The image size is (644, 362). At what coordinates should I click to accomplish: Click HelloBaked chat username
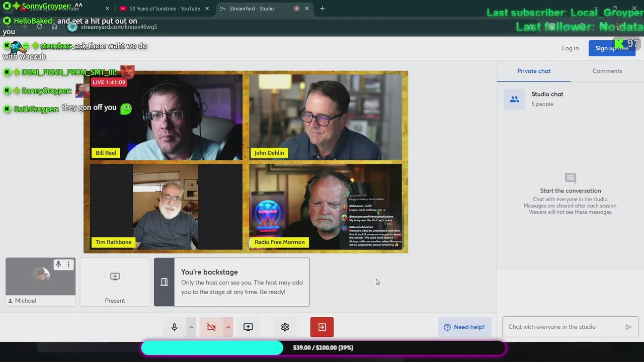[34, 21]
